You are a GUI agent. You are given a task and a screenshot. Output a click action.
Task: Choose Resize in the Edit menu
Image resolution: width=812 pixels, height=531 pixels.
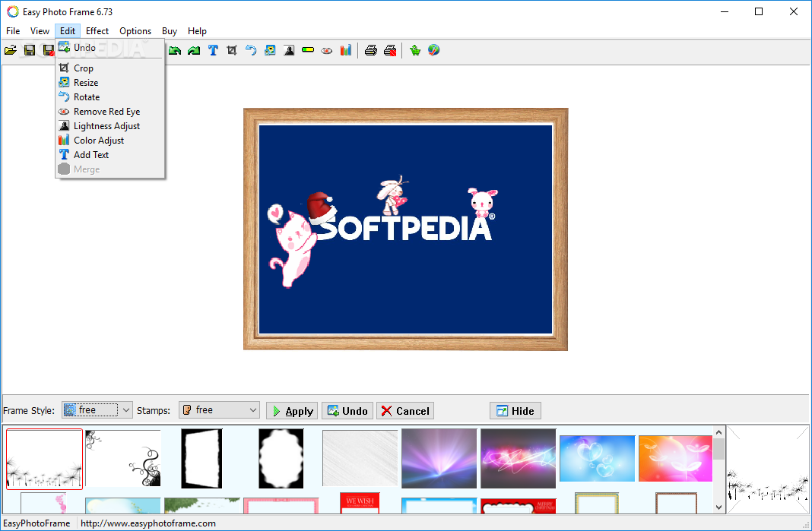[109, 82]
